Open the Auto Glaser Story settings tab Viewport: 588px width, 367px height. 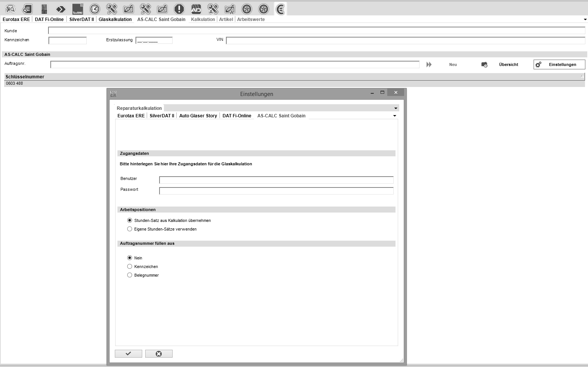coord(198,116)
